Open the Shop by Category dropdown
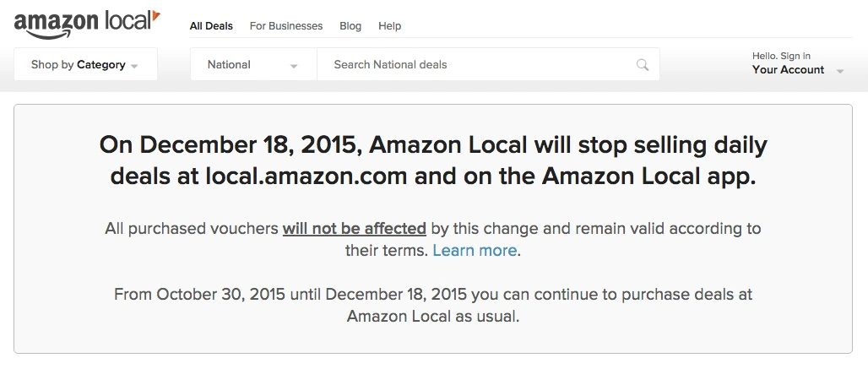Viewport: 868px width, 369px height. pyautogui.click(x=84, y=64)
